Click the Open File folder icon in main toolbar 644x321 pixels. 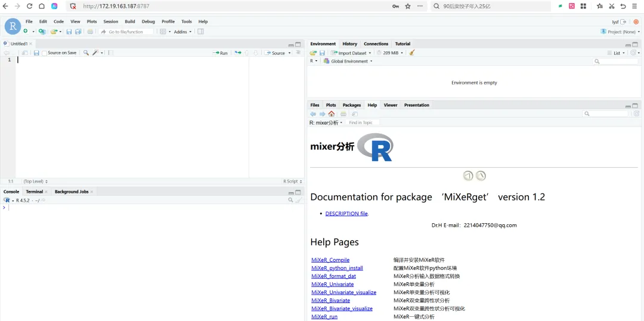54,32
